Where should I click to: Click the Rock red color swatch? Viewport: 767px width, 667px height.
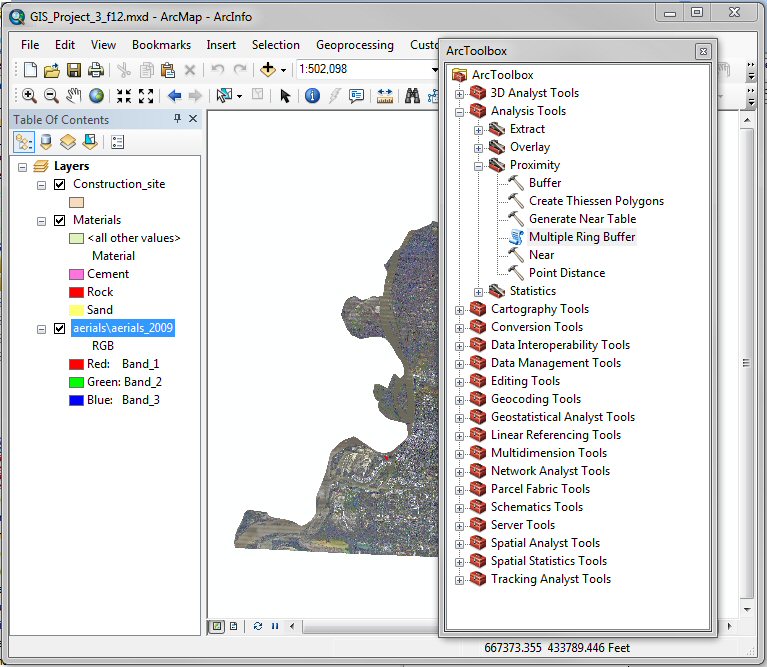tap(76, 292)
